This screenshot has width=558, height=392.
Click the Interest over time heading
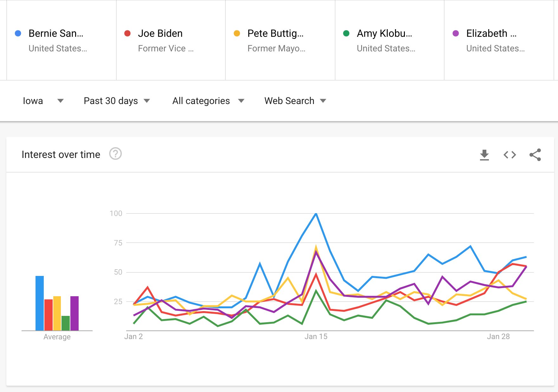[61, 154]
